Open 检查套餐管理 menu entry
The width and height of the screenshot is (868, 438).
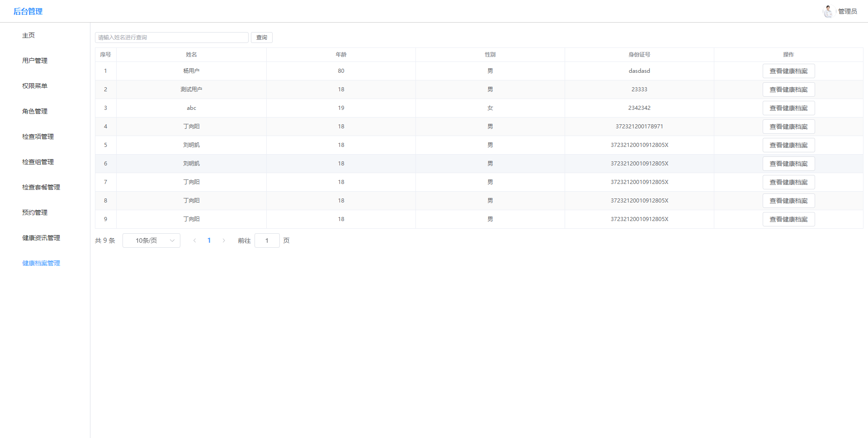coord(41,187)
